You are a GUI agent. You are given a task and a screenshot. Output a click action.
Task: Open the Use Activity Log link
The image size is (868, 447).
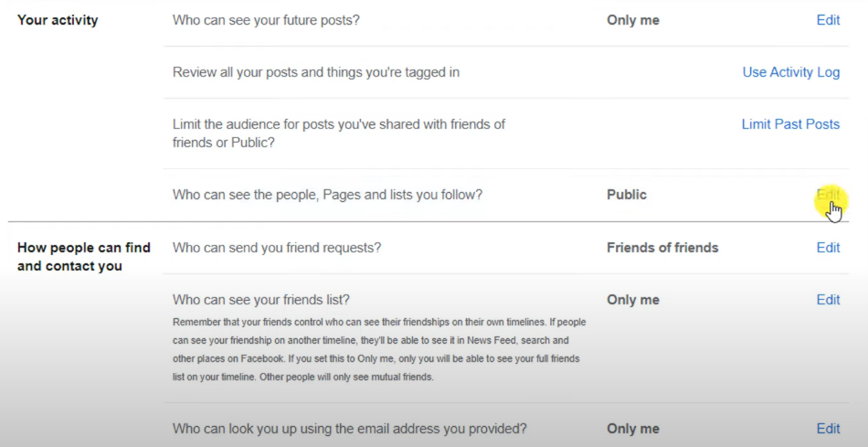(791, 72)
